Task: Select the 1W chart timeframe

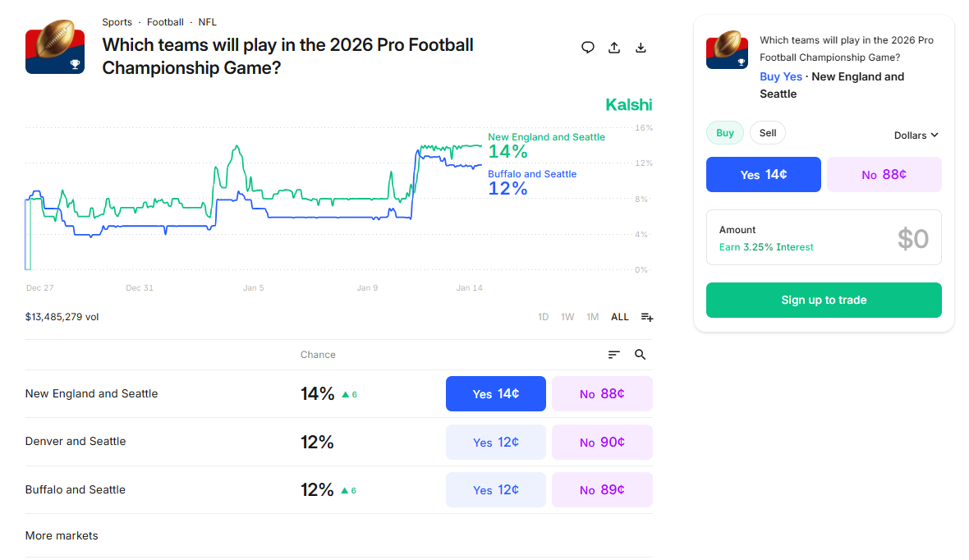Action: (567, 316)
